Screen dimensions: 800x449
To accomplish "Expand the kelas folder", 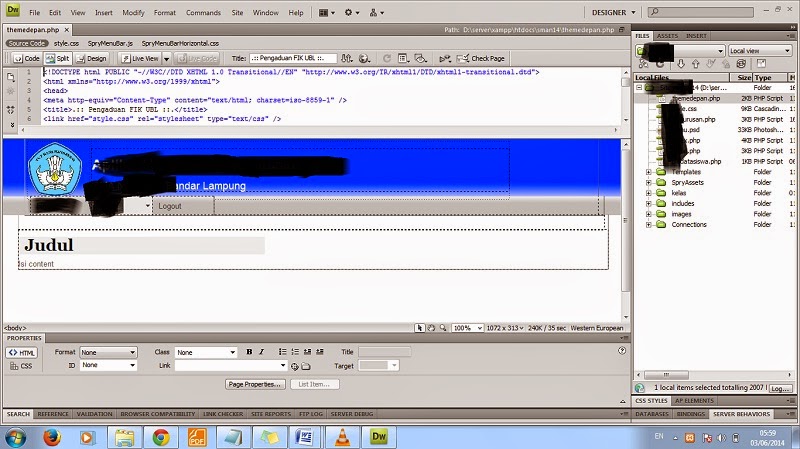I will click(x=648, y=193).
